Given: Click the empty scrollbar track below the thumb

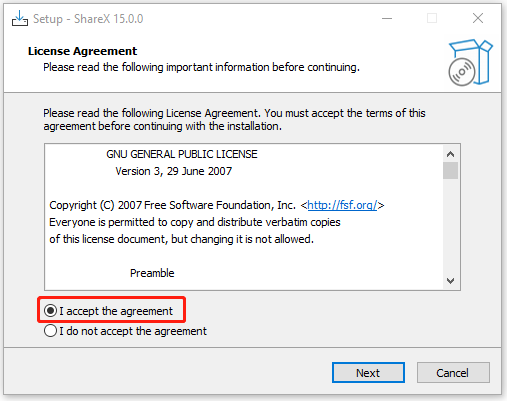Looking at the screenshot, I should pos(450,226).
